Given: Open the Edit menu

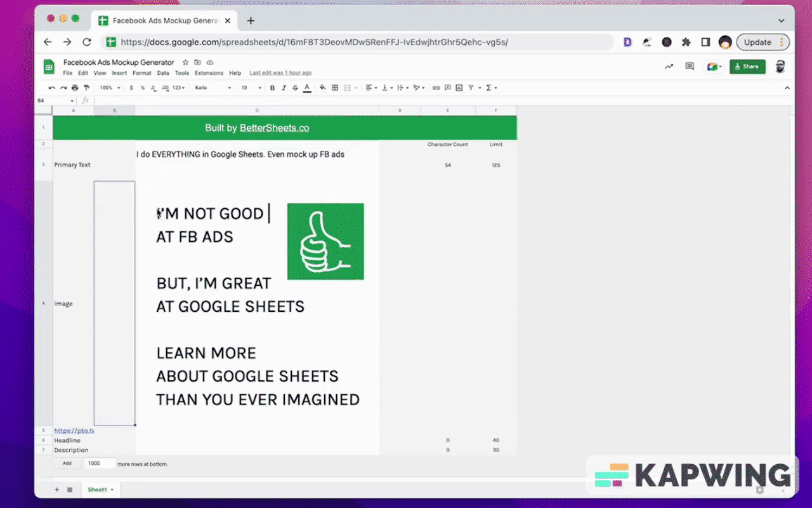Looking at the screenshot, I should pos(83,73).
